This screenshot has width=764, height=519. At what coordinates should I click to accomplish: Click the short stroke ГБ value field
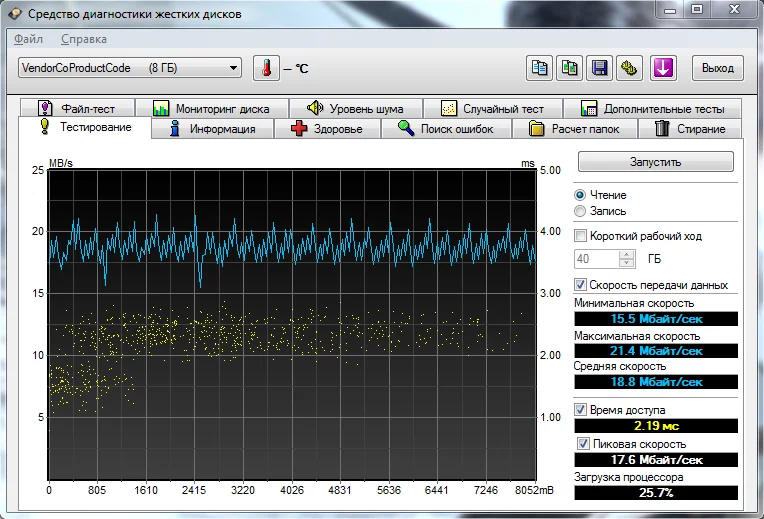[596, 259]
